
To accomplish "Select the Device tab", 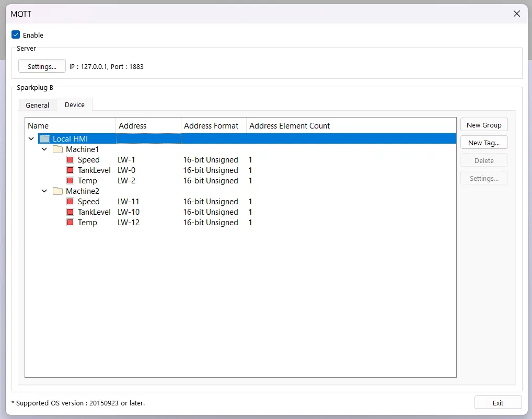I will 74,104.
